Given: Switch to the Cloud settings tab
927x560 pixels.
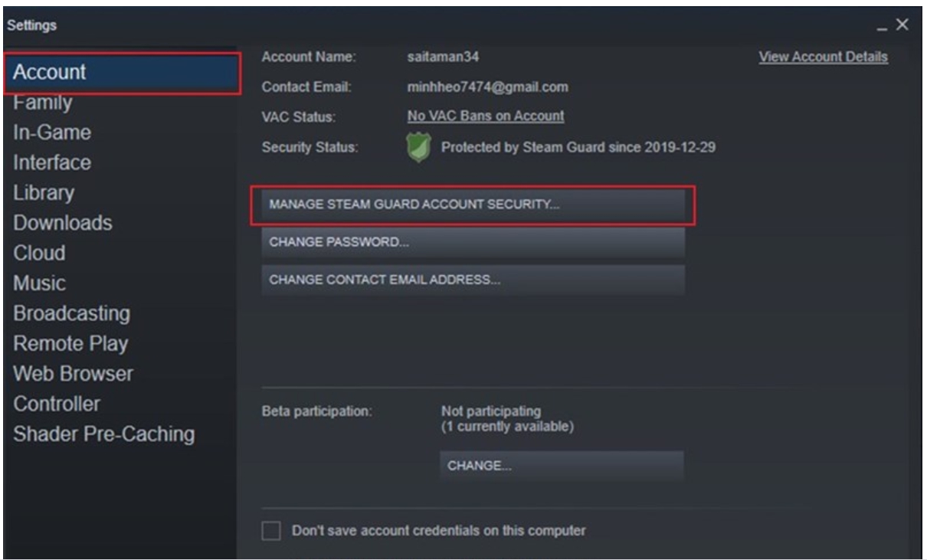Looking at the screenshot, I should [39, 254].
